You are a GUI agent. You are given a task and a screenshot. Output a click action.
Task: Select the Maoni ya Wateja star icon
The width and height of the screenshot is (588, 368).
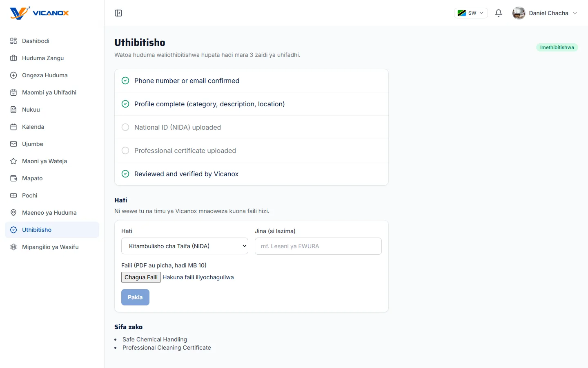[x=13, y=161]
